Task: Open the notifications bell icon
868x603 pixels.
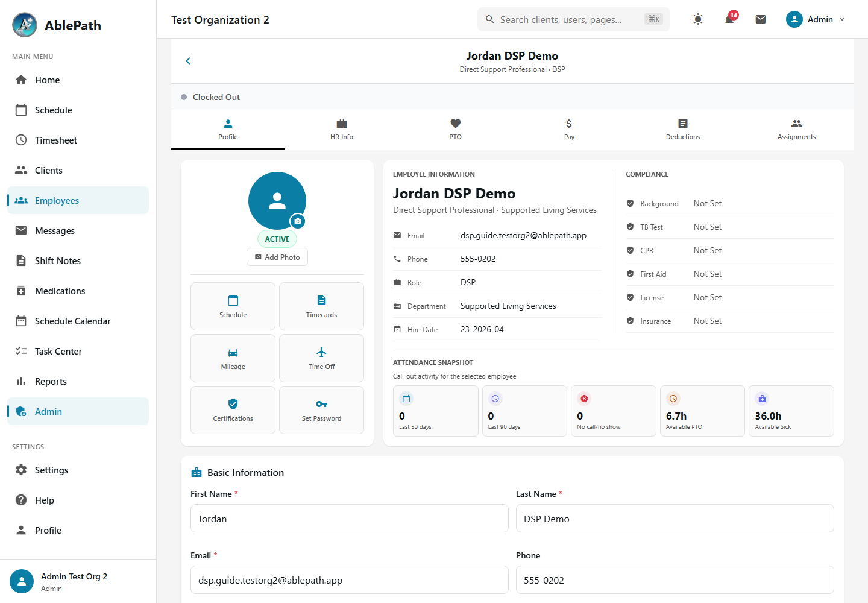Action: point(729,19)
